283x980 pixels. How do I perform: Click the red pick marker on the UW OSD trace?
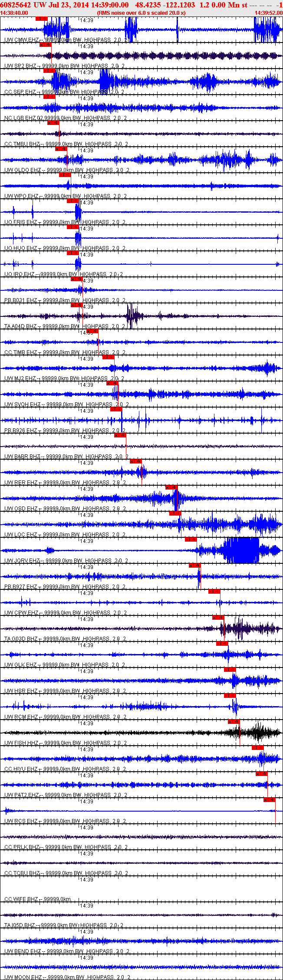171,487
